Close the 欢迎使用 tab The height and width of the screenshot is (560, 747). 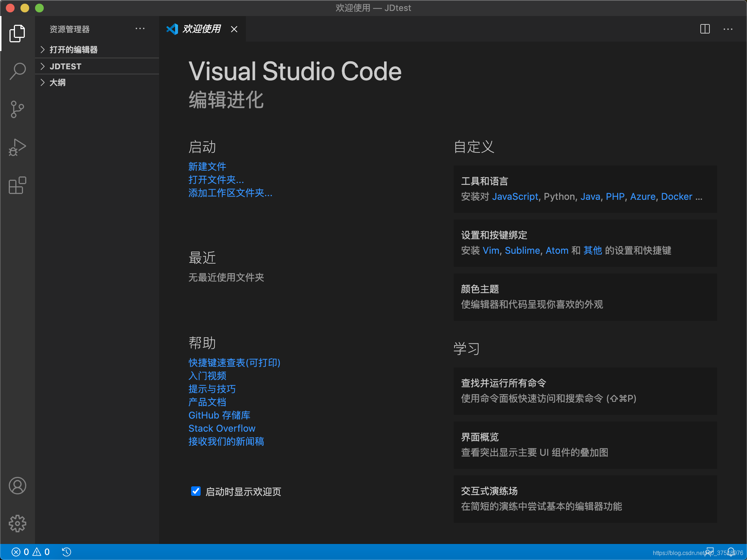(x=234, y=29)
